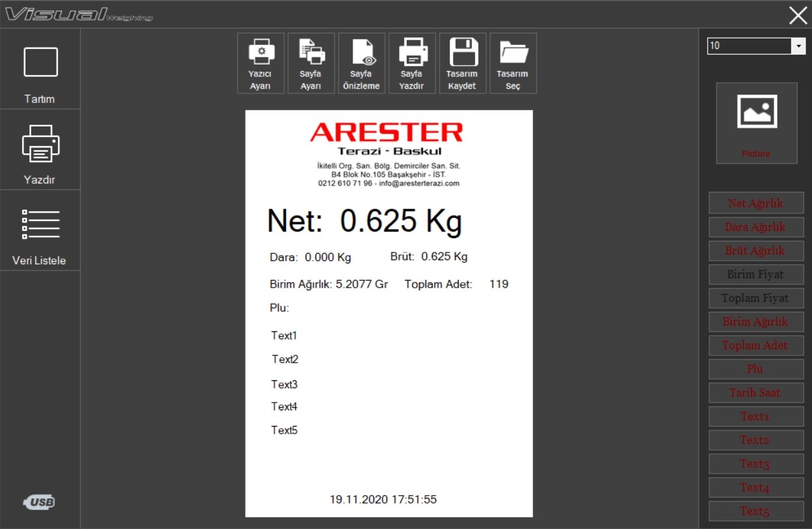Viewport: 812px width, 529px height.
Task: Toggle Toplam Adet field button
Action: (756, 345)
